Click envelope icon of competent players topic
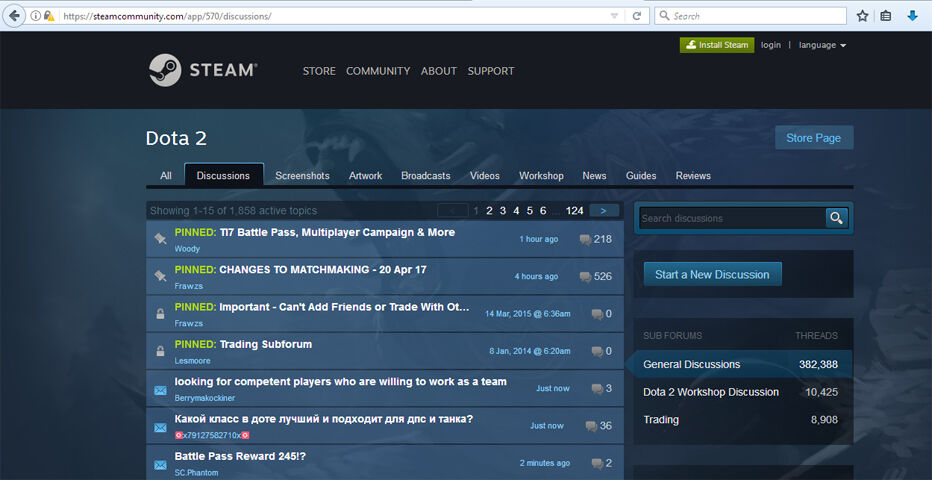 click(160, 390)
